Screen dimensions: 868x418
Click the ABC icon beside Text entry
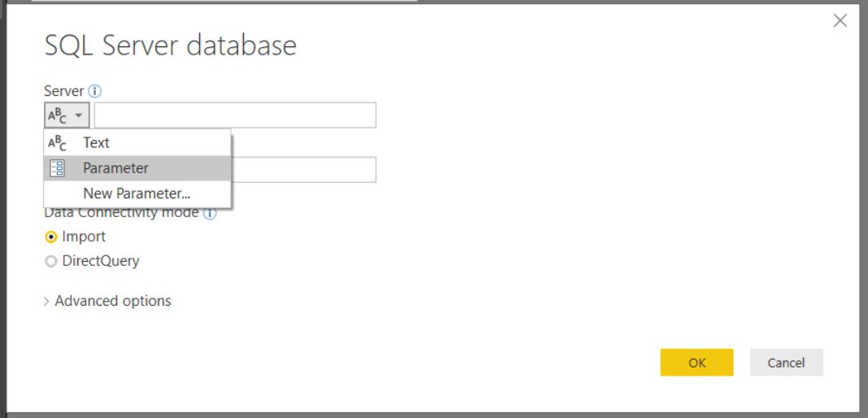tap(57, 143)
